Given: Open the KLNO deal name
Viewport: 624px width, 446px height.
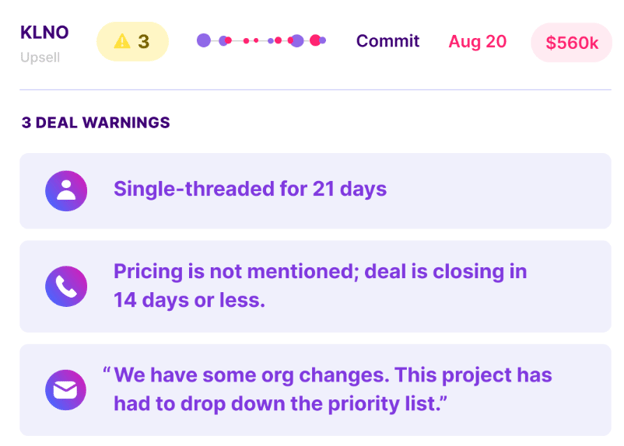Looking at the screenshot, I should 44,33.
